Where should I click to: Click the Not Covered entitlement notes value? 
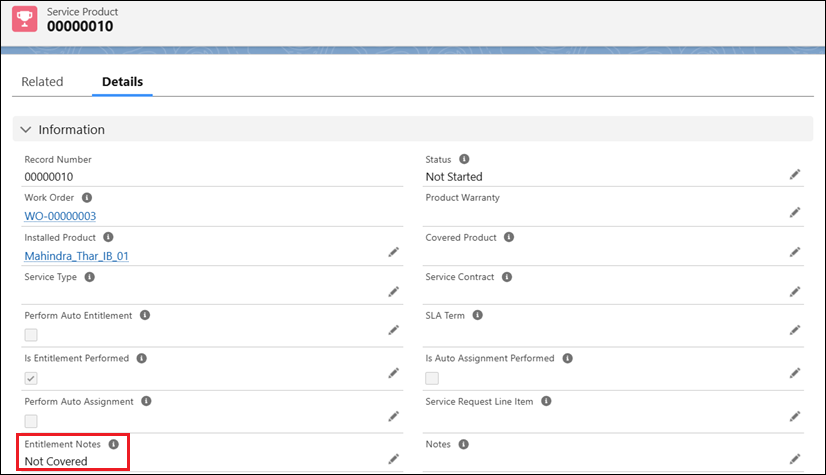(56, 461)
